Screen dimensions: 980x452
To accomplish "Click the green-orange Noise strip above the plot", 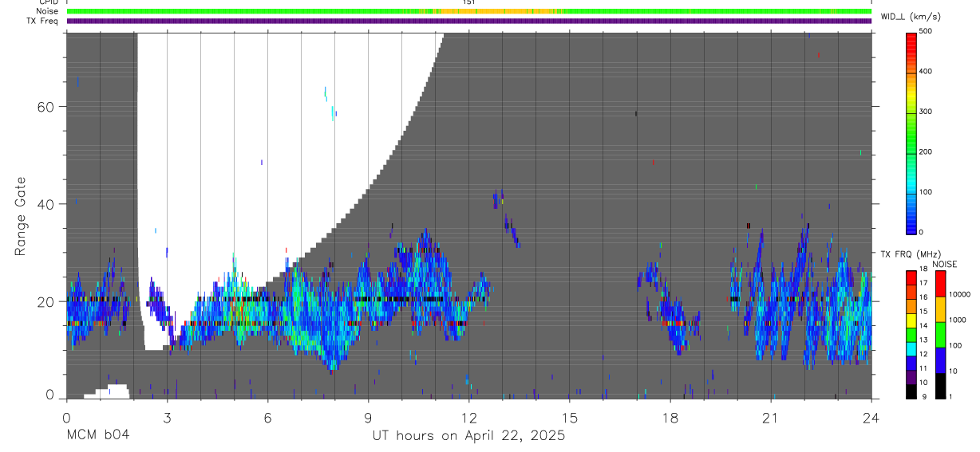I will coord(469,11).
